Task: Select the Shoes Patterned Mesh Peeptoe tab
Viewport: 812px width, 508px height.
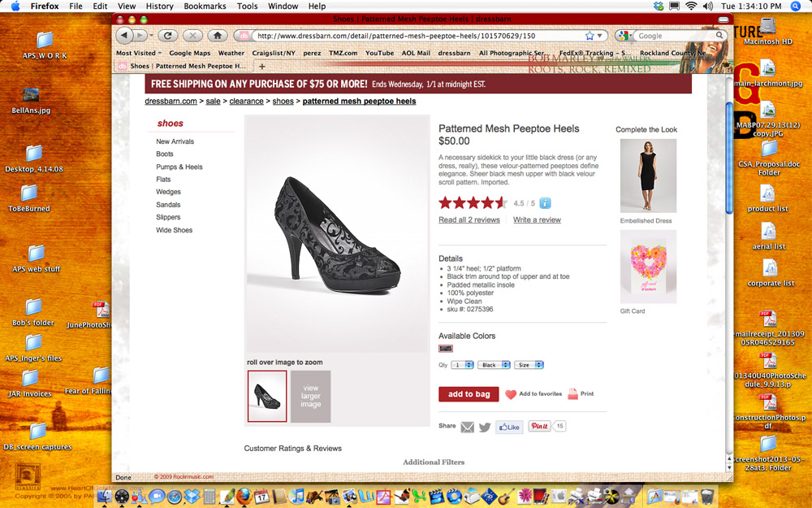Action: [182, 67]
